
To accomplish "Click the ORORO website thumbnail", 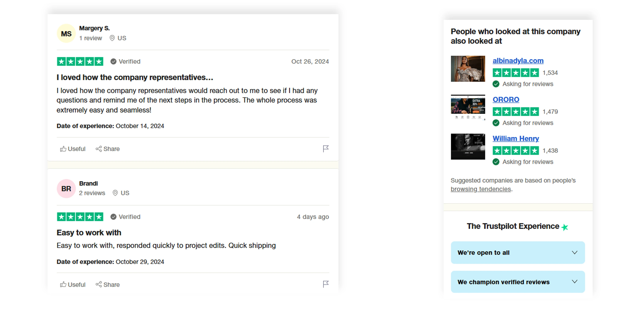I will pyautogui.click(x=468, y=108).
